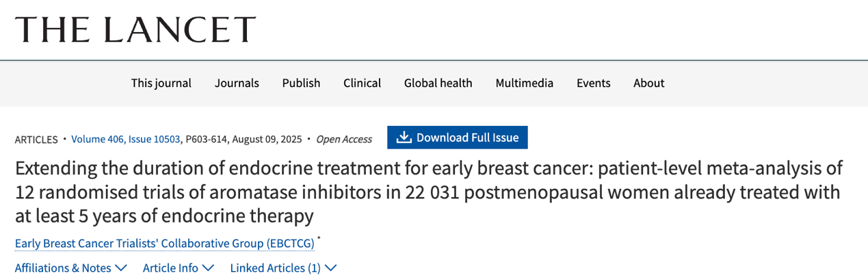Click the Linked Articles (1) label

click(275, 268)
